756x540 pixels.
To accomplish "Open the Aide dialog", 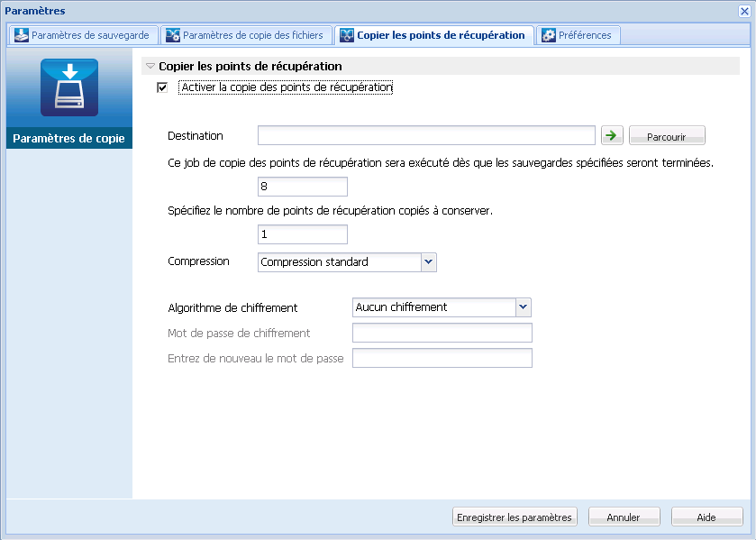I will click(x=706, y=517).
